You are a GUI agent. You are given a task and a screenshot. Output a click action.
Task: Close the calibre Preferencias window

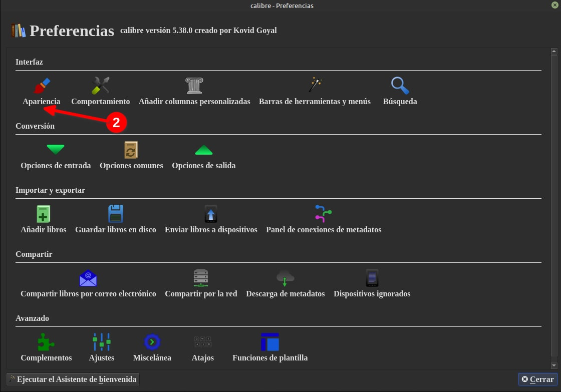coord(555,5)
